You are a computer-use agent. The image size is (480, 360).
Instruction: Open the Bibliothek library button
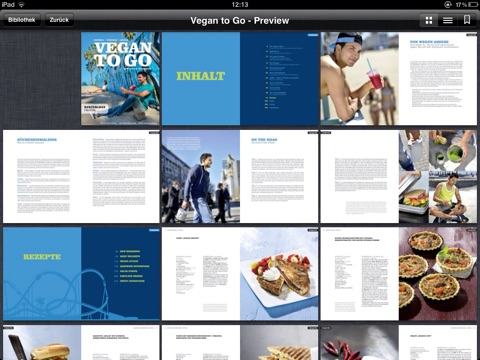pos(22,20)
